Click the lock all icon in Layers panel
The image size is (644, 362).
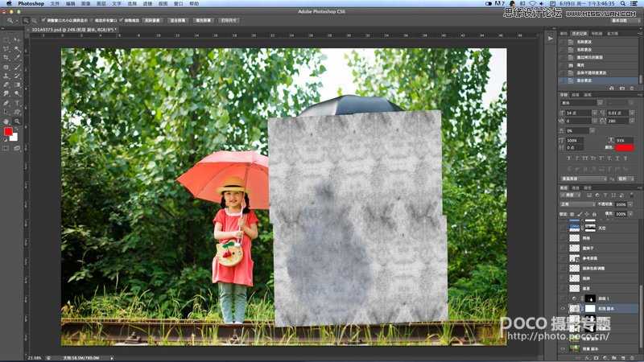pyautogui.click(x=594, y=214)
